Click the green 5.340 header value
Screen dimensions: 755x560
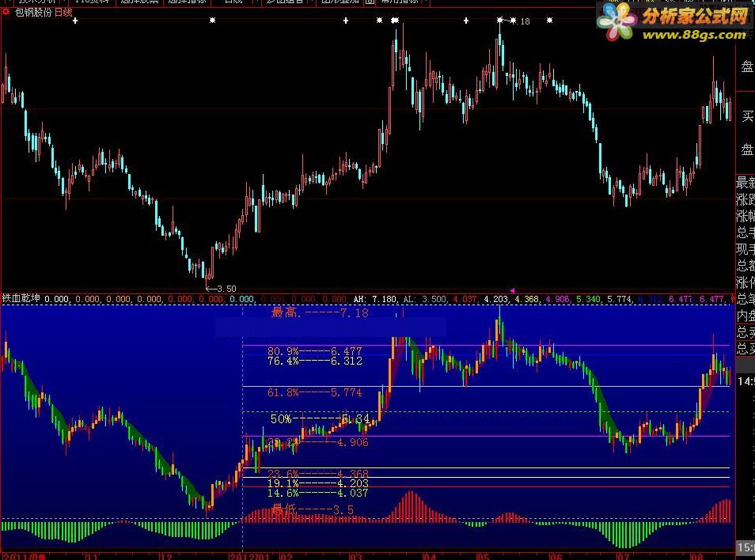(x=588, y=299)
